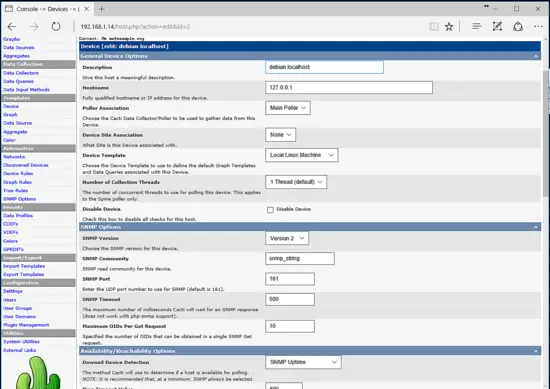
Task: Open Data Sources under Graphs in sidebar
Action: (x=19, y=47)
